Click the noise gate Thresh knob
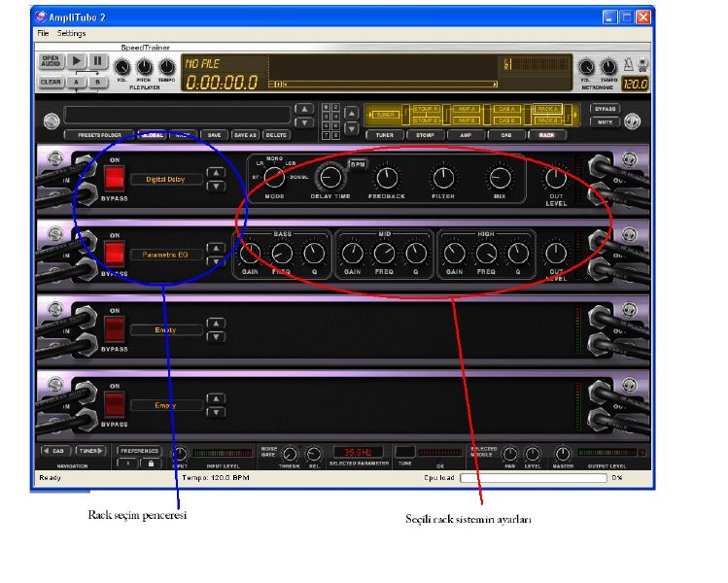728x583 pixels. click(x=289, y=454)
